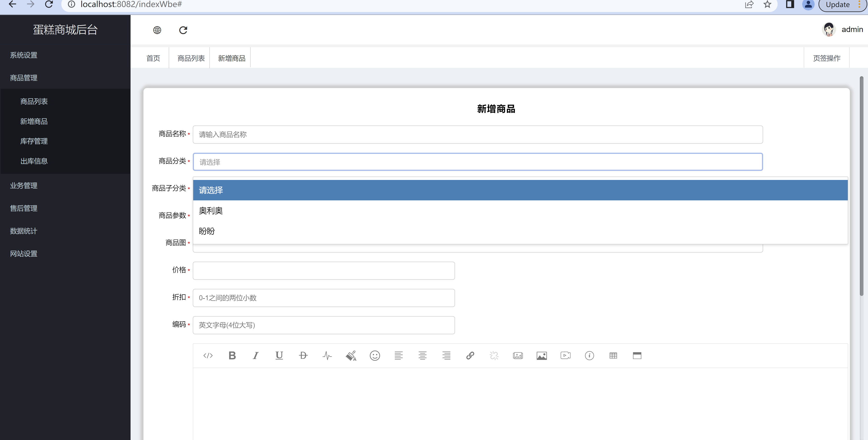Image resolution: width=868 pixels, height=440 pixels.
Task: Choose 奥利奥 from category dropdown
Action: 520,211
